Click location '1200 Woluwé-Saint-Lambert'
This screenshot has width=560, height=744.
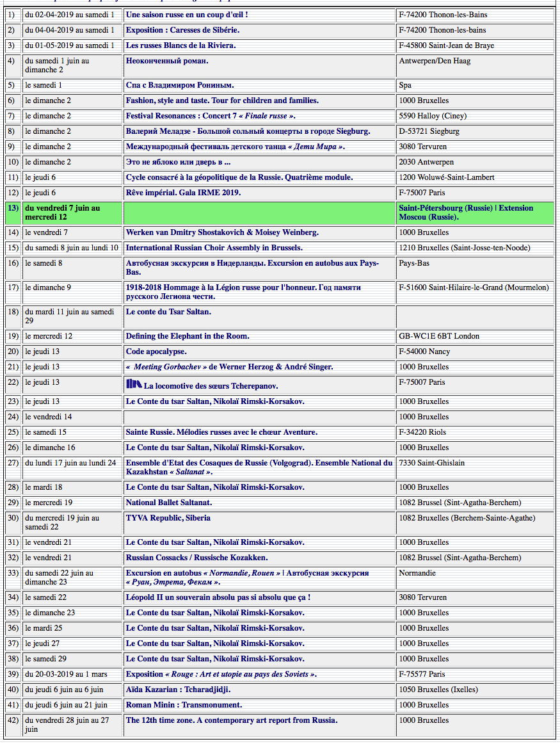[x=447, y=177]
